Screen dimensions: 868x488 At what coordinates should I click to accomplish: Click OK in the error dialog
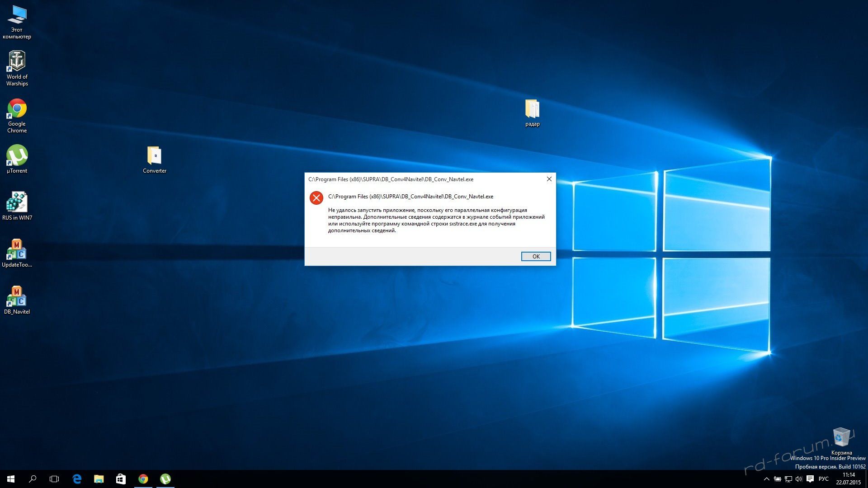click(536, 256)
